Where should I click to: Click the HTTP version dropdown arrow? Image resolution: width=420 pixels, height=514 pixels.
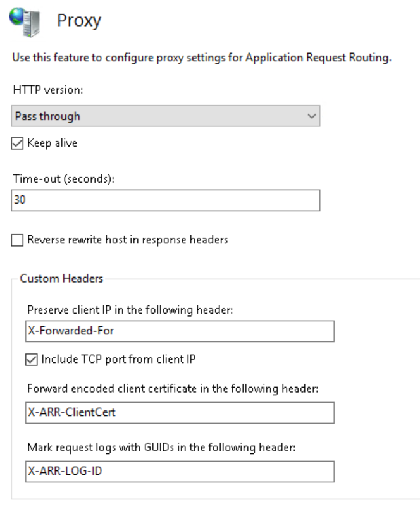(x=312, y=116)
